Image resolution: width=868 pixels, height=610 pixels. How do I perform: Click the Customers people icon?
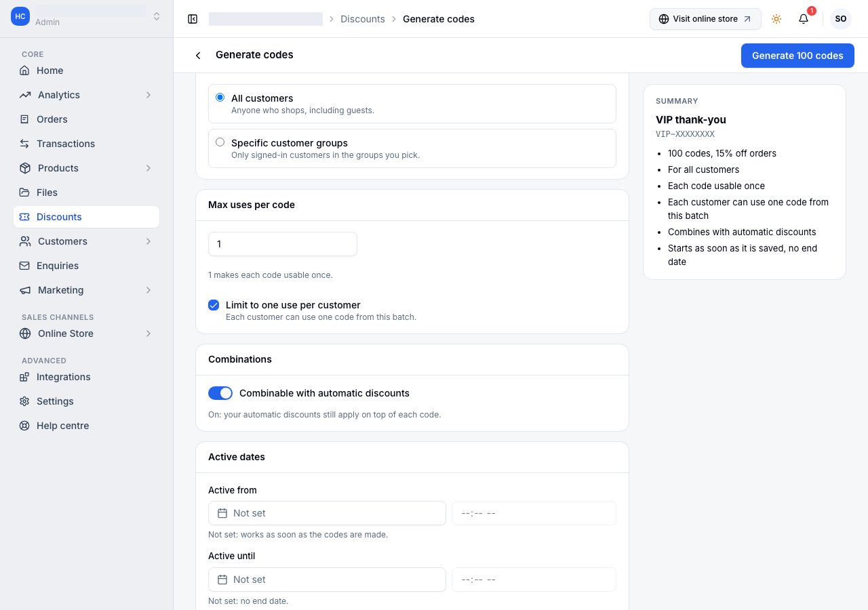[25, 241]
